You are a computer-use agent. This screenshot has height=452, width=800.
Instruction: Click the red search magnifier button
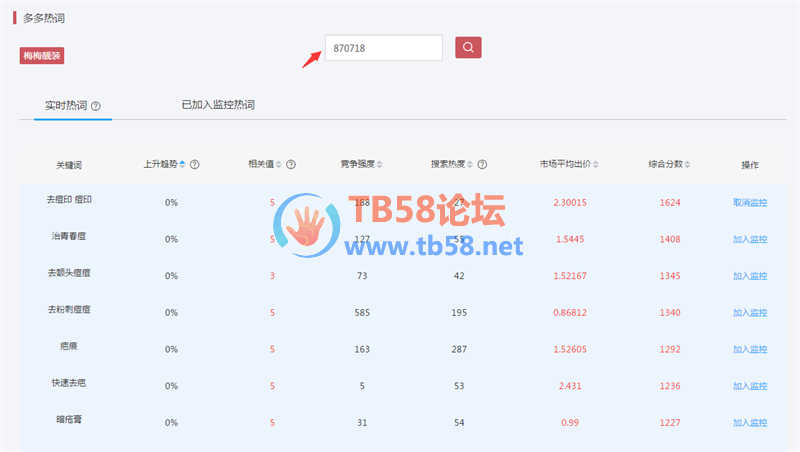(469, 47)
